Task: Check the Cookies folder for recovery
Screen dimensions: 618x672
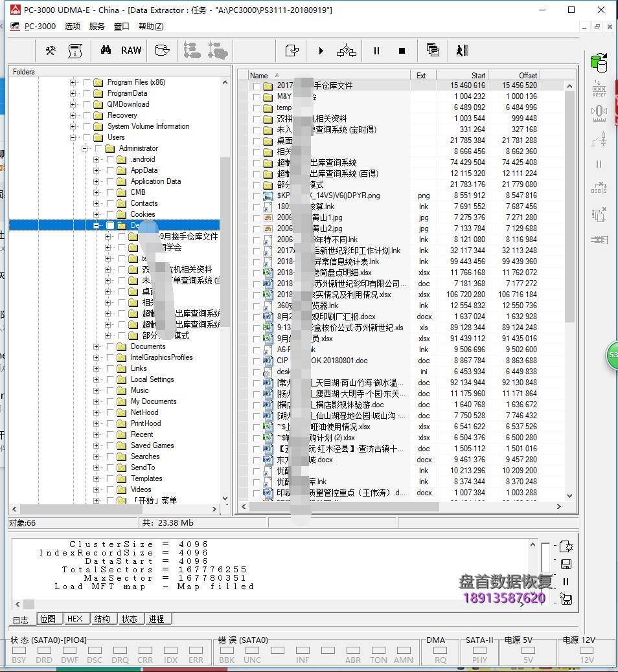Action: pyautogui.click(x=109, y=214)
